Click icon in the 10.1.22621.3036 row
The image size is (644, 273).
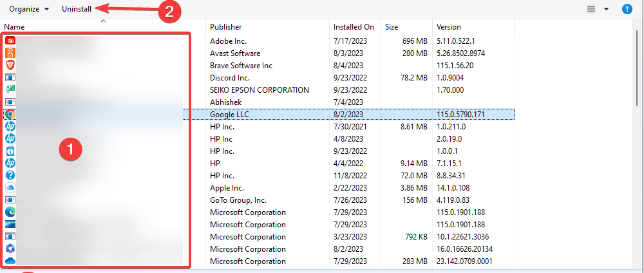point(10,236)
